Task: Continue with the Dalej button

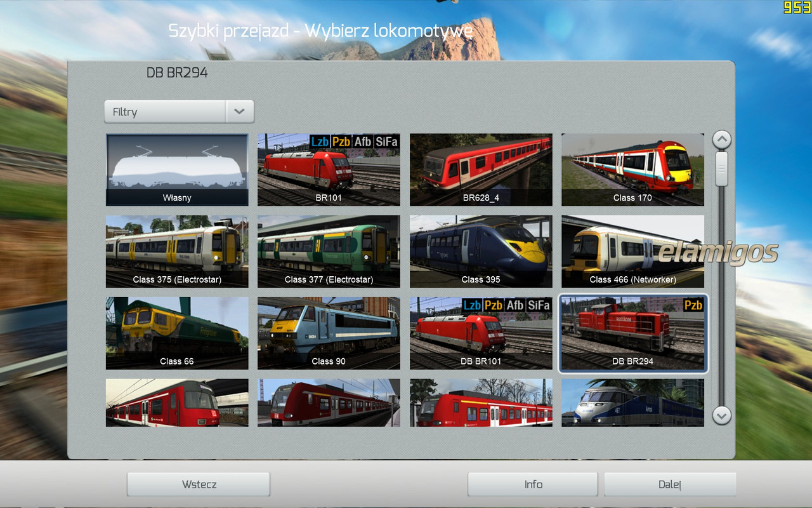Action: coord(670,485)
